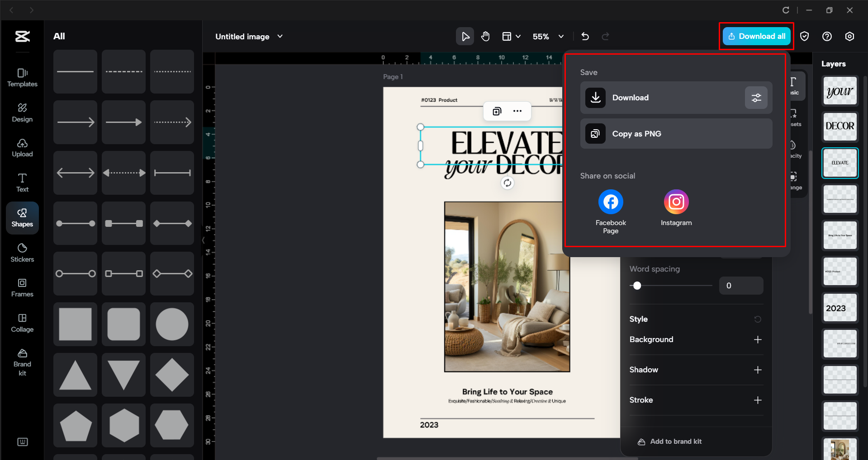Screen dimensions: 868x460
Task: Open the Collage panel
Action: (22, 322)
